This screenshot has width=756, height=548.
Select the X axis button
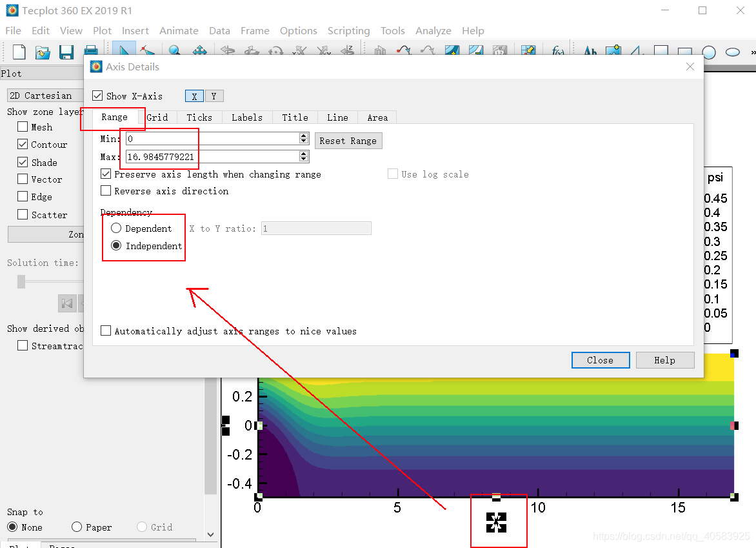tap(194, 96)
